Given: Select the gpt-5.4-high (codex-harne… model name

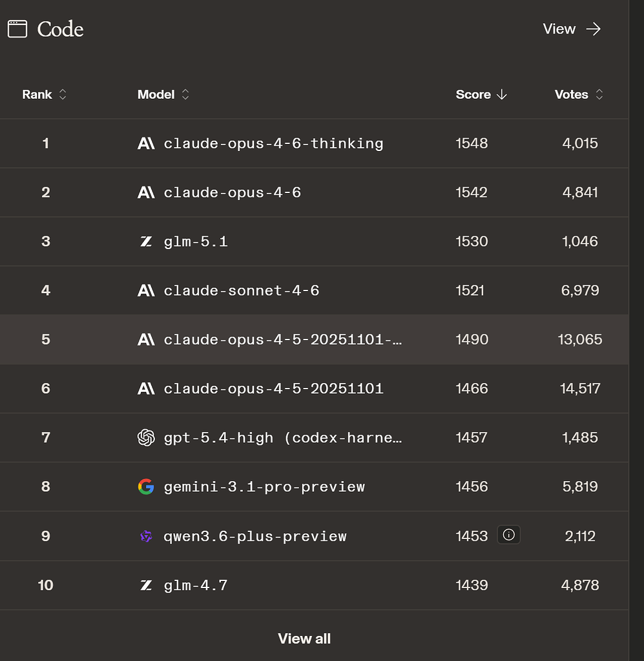Looking at the screenshot, I should pyautogui.click(x=282, y=438).
